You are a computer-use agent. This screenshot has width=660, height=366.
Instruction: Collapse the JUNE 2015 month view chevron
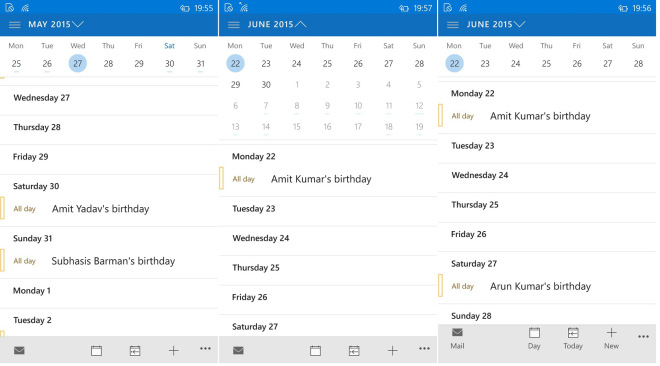pyautogui.click(x=301, y=24)
